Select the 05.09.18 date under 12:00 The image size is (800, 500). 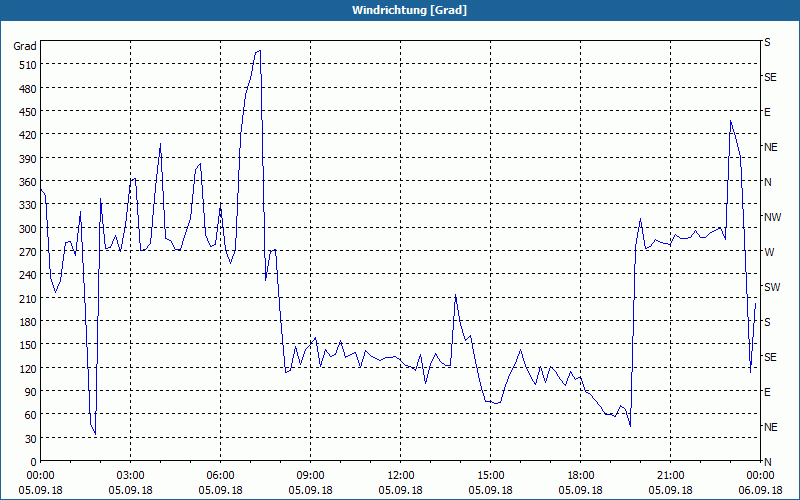click(x=401, y=490)
